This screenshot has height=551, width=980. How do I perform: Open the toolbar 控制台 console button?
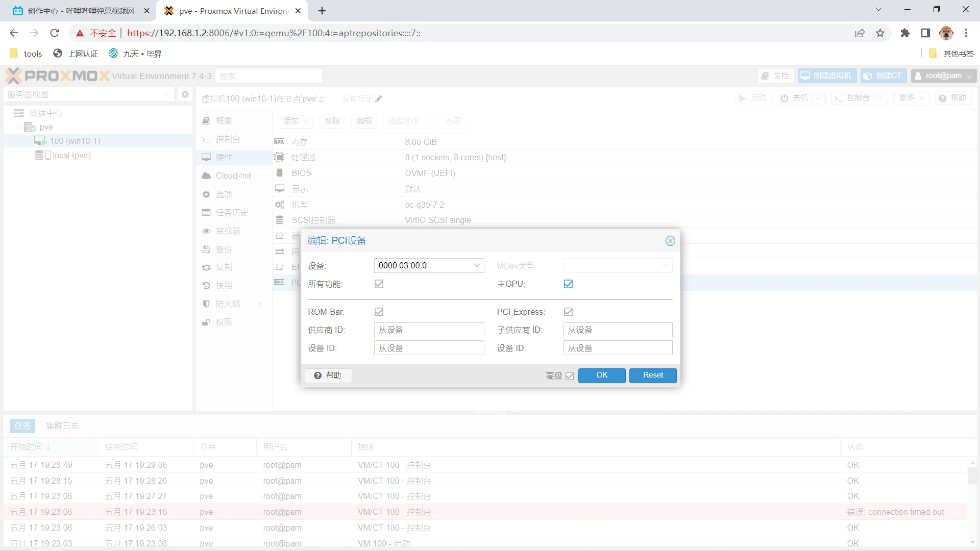852,97
